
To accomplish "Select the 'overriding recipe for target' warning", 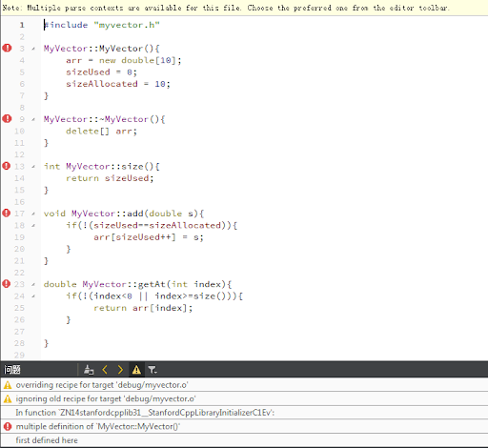I will click(x=244, y=385).
